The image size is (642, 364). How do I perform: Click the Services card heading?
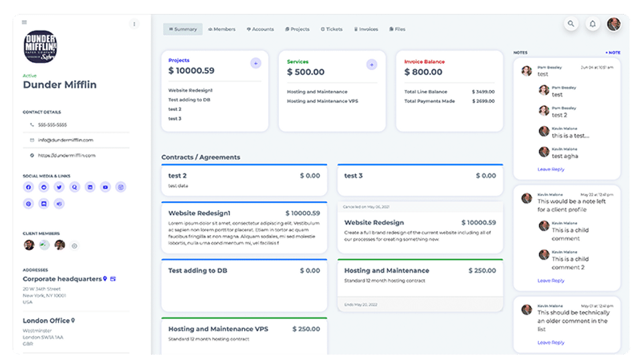coord(298,61)
